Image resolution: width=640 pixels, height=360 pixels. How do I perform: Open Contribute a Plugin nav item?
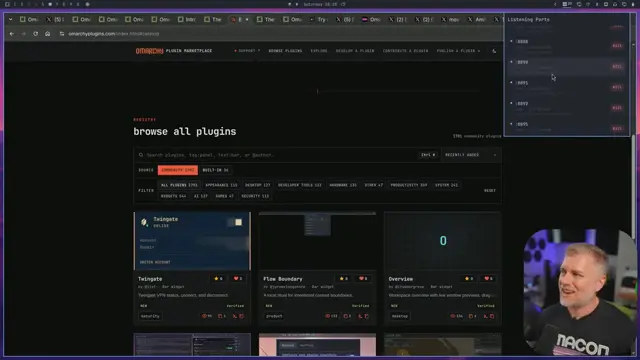click(405, 51)
